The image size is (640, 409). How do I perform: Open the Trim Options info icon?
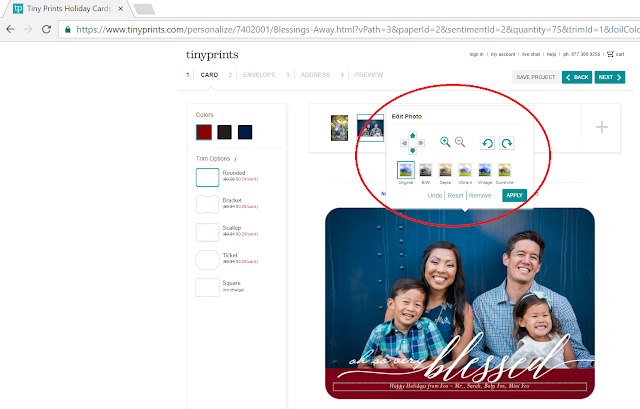236,159
